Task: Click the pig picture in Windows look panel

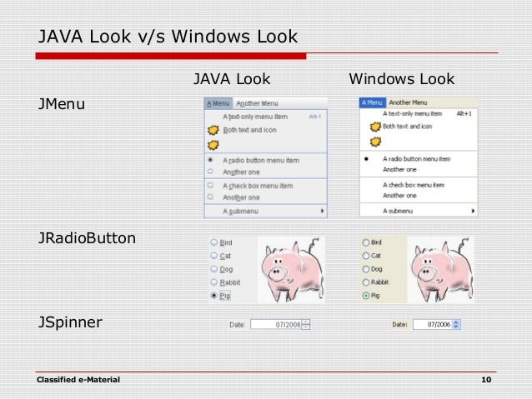Action: [441, 270]
